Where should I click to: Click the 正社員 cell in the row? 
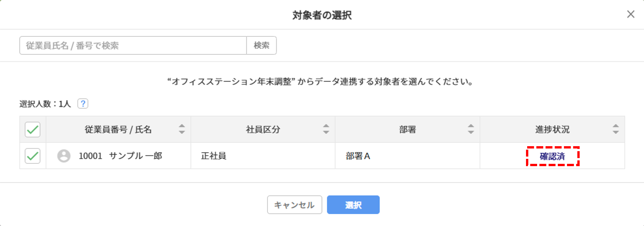click(214, 156)
